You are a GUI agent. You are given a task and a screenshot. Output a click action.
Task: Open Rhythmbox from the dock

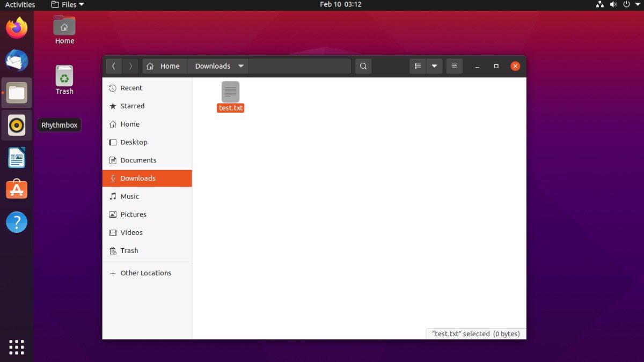[x=17, y=125]
